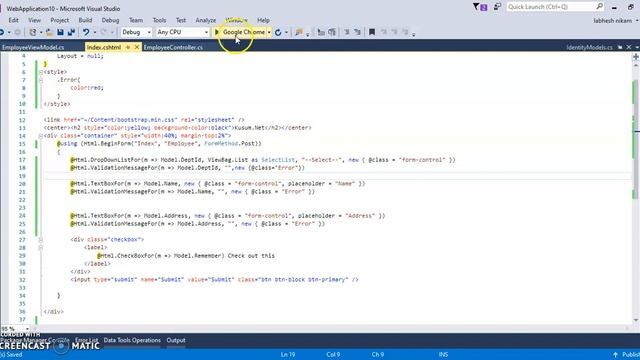Screen dimensions: 640x360
Task: Click the find in files icon
Action: pyautogui.click(x=299, y=32)
